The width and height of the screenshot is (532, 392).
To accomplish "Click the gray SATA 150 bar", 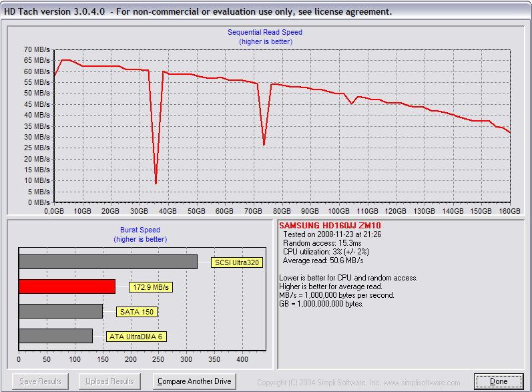I will [x=61, y=311].
